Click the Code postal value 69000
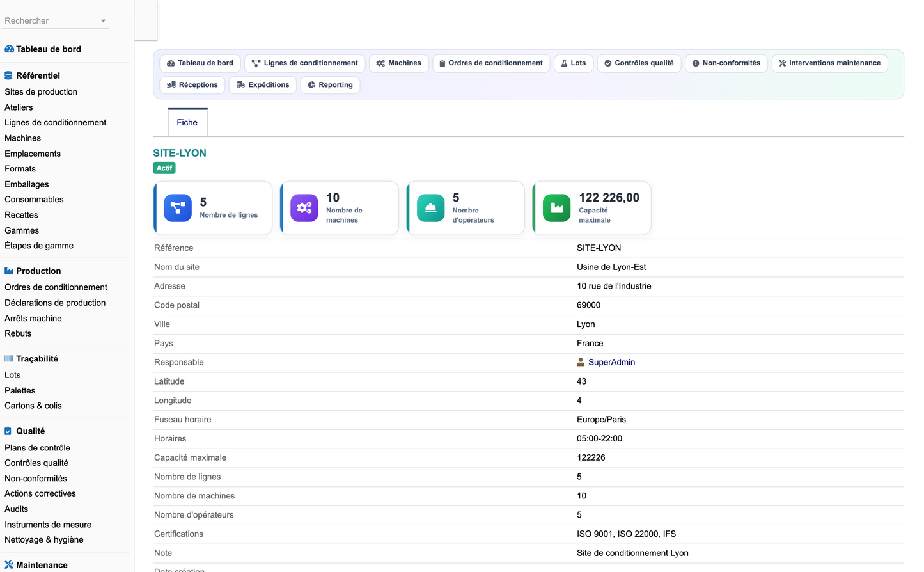Image resolution: width=924 pixels, height=572 pixels. (x=588, y=305)
